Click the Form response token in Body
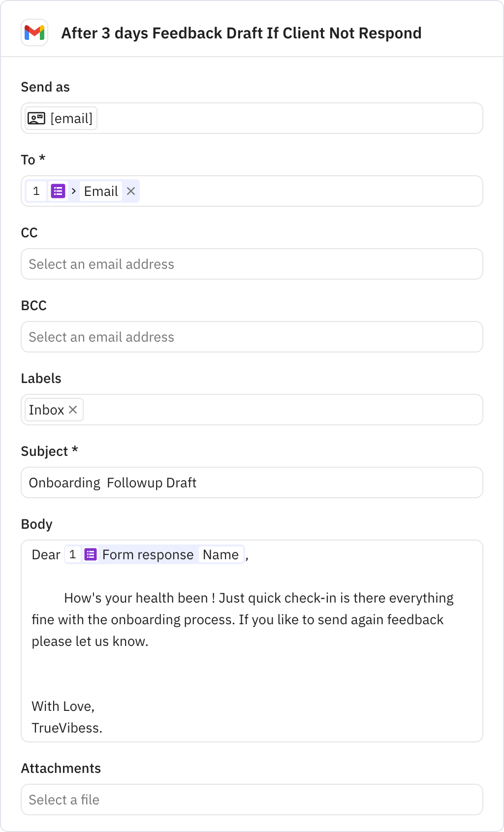This screenshot has width=504, height=832. 148,554
